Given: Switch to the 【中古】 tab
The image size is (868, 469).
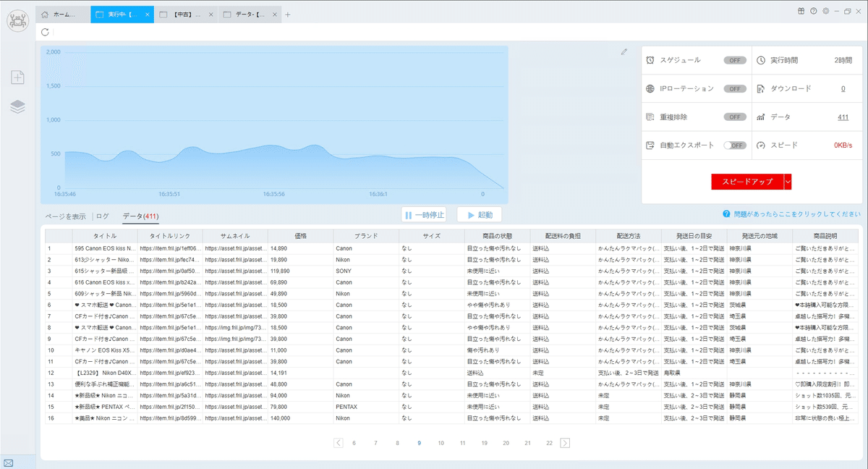Looking at the screenshot, I should [185, 14].
